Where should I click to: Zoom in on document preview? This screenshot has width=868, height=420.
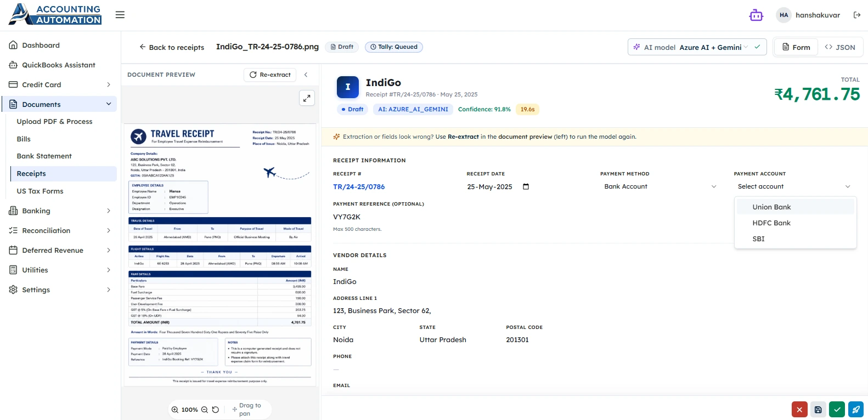(175, 410)
